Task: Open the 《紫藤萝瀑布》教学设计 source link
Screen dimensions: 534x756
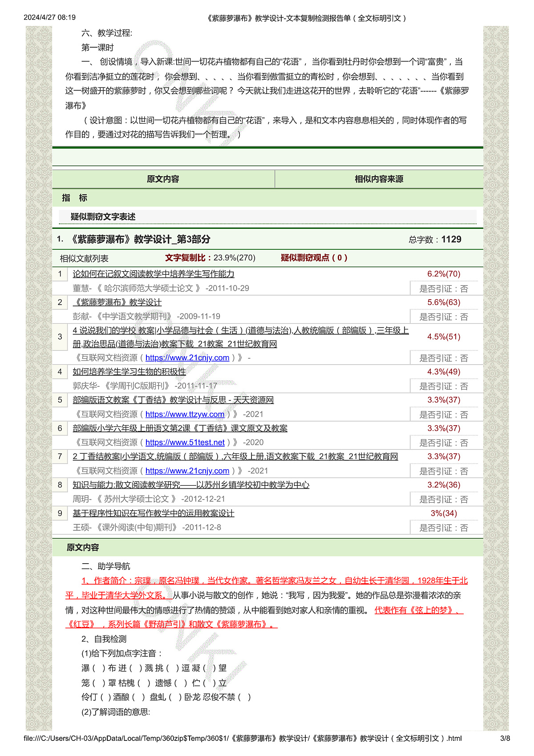Action: (117, 302)
